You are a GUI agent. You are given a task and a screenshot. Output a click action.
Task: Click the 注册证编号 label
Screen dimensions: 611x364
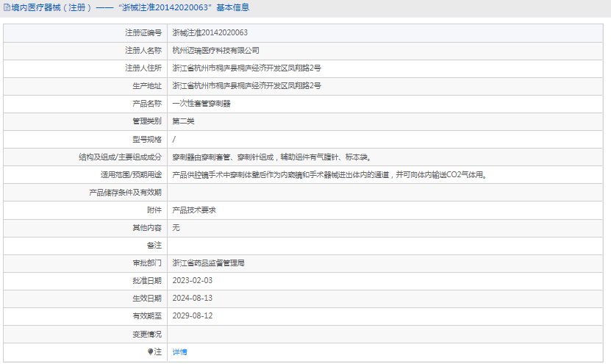tap(143, 33)
